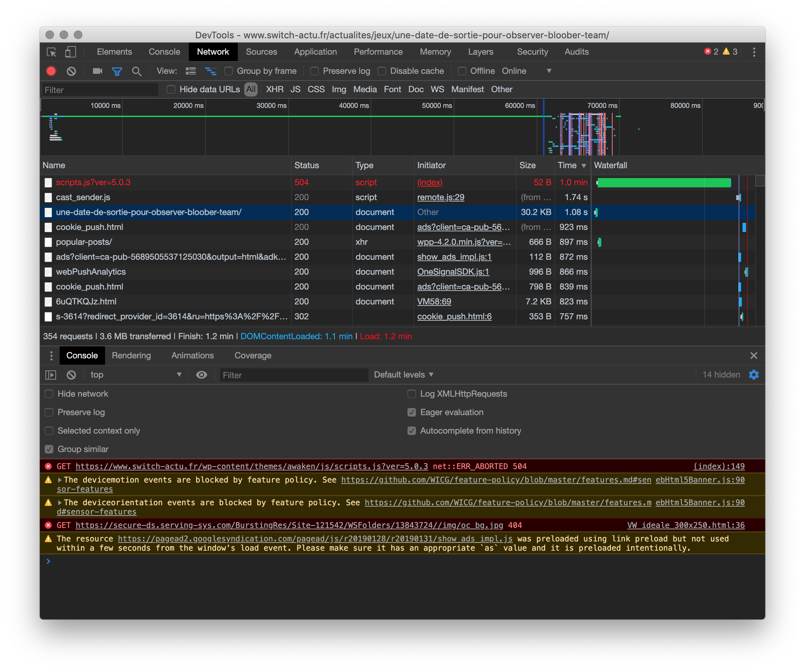Select the inspect element pointer tool
Viewport: 805px width, 672px height.
click(x=51, y=52)
